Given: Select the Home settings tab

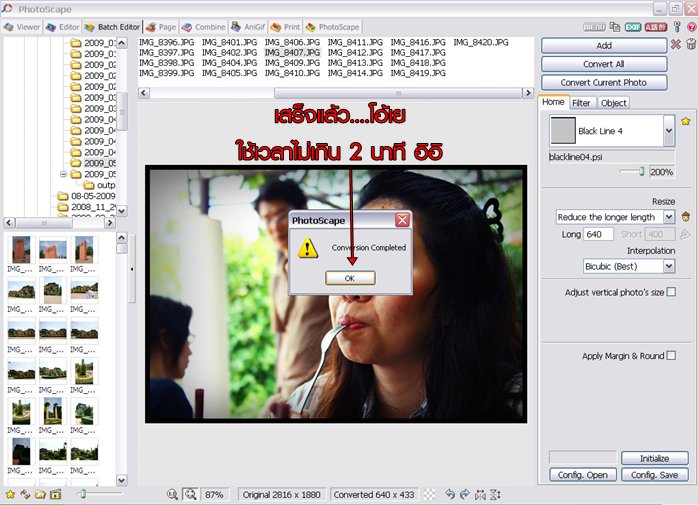Looking at the screenshot, I should 553,102.
